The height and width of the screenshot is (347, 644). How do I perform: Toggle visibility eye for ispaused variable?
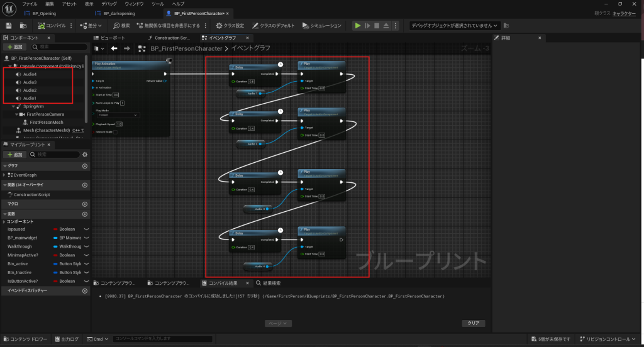point(86,229)
